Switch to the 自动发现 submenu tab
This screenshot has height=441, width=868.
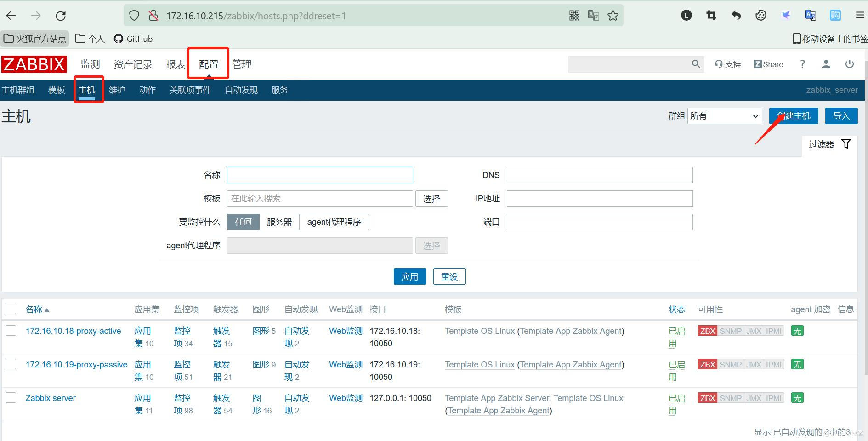(x=241, y=90)
